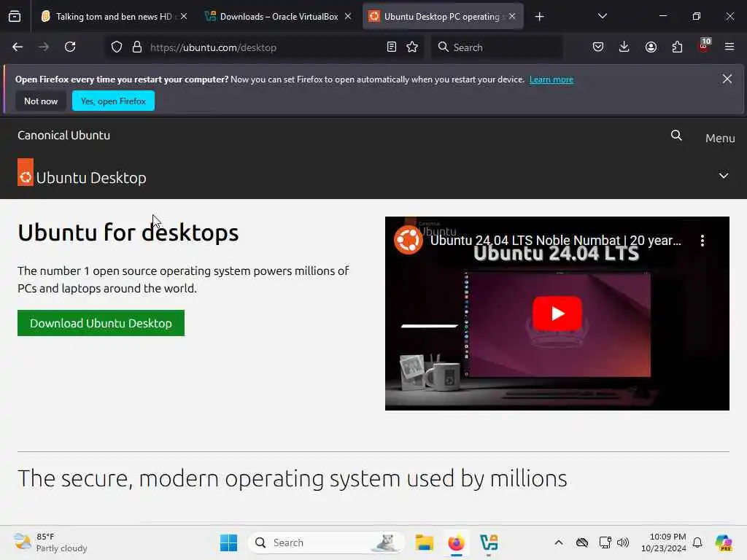Screen dimensions: 747x560
Task: Open clock showing 10:09 PM
Action: [x=663, y=542]
